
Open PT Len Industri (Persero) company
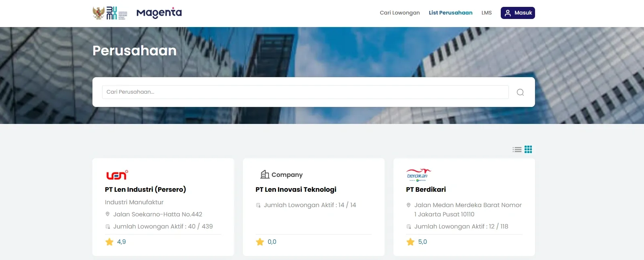[x=145, y=189]
